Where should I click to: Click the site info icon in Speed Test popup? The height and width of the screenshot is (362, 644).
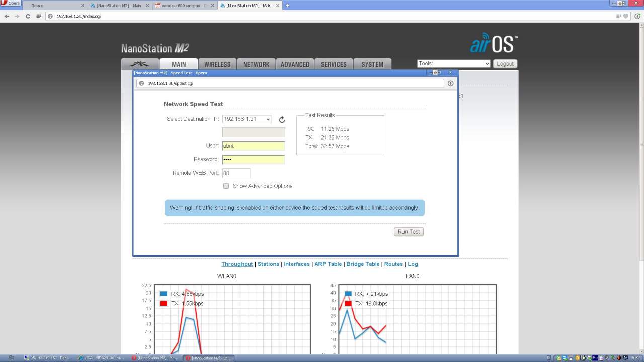click(x=141, y=83)
